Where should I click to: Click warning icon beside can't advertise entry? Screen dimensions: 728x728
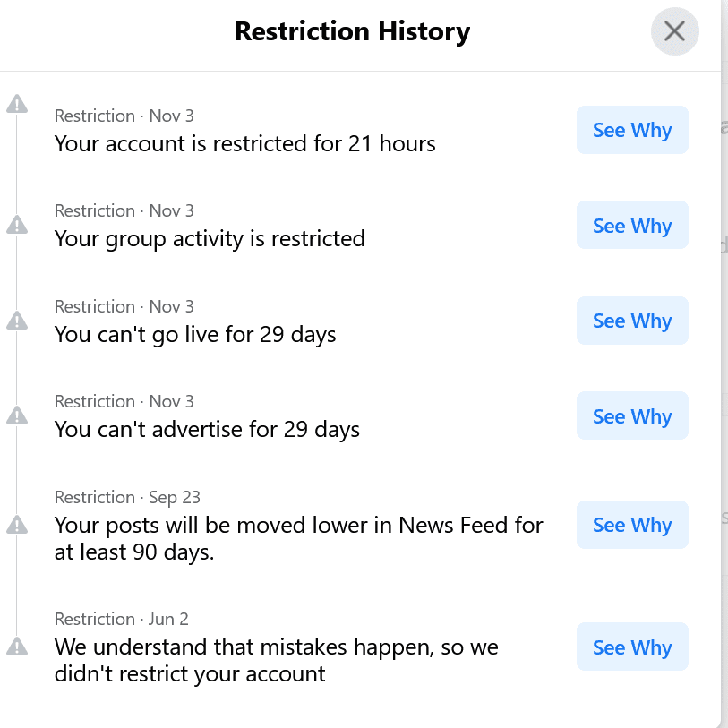pyautogui.click(x=17, y=415)
